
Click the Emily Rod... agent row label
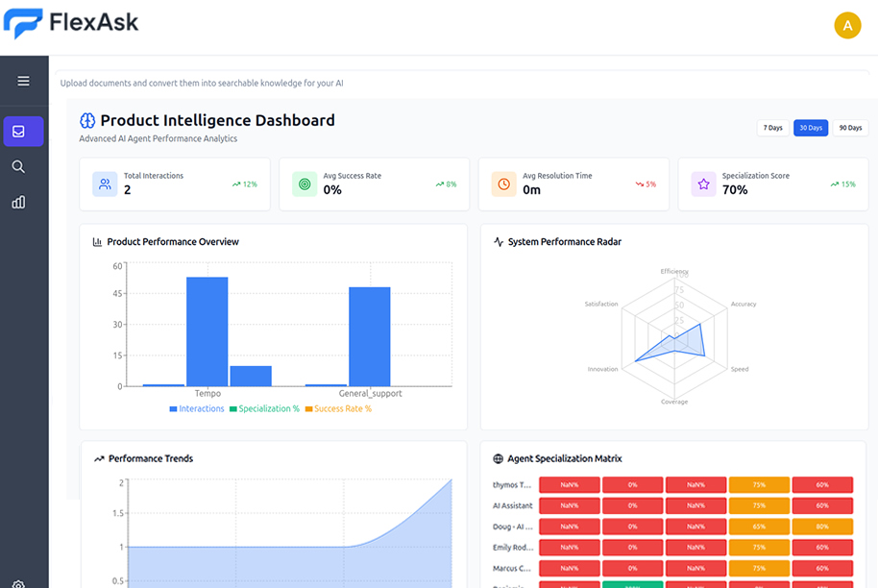pos(513,548)
